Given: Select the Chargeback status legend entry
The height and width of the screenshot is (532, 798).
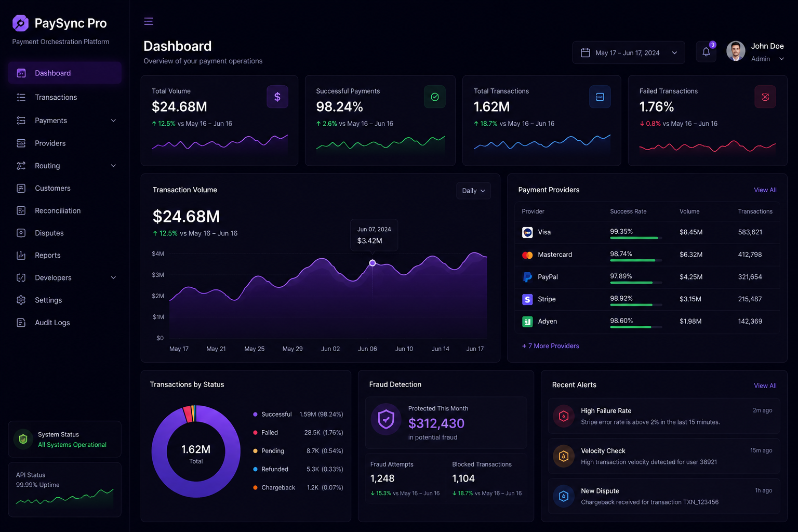Looking at the screenshot, I should coord(298,487).
